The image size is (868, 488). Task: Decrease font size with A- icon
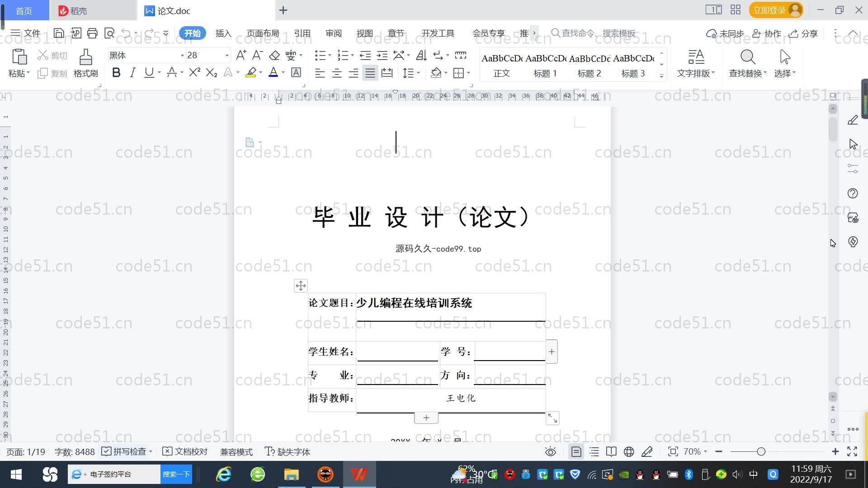pyautogui.click(x=258, y=55)
